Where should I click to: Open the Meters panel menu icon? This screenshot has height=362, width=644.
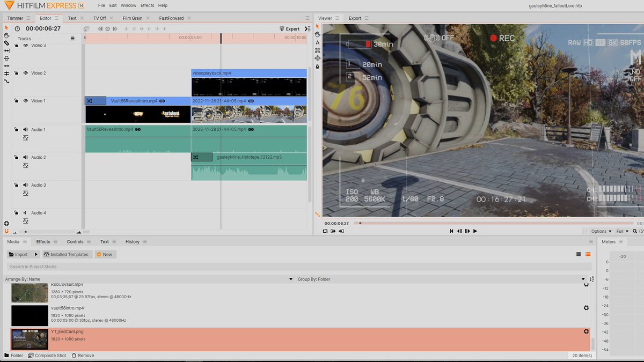[x=621, y=241]
